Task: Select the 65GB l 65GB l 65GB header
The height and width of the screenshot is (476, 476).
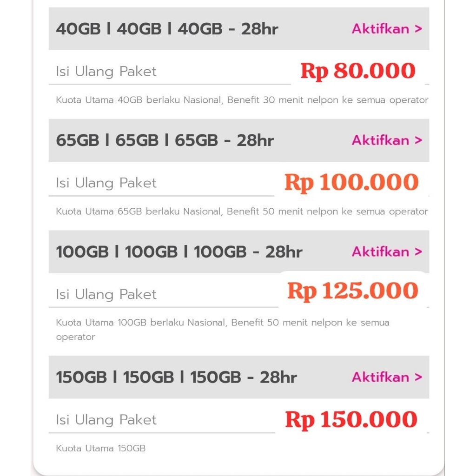Action: pos(165,140)
